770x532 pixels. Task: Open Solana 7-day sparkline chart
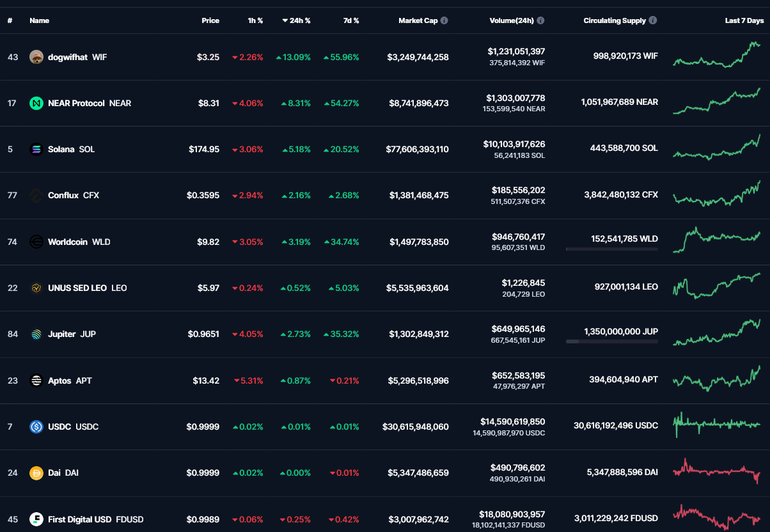716,147
